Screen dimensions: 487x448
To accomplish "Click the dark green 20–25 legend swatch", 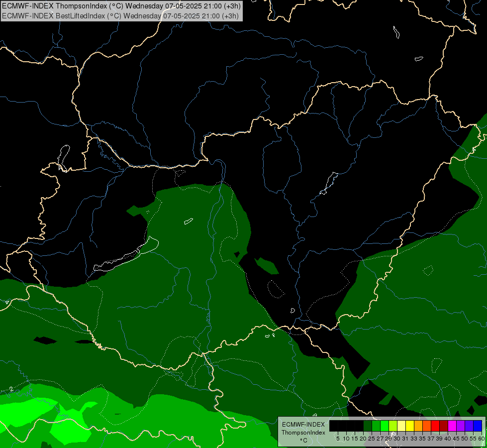I will pos(368,426).
